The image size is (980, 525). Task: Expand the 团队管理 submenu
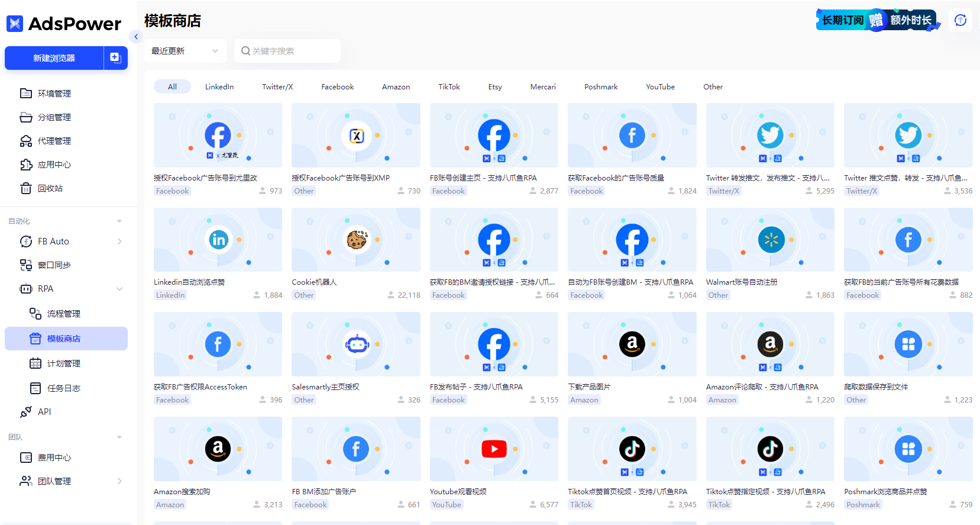coord(119,481)
